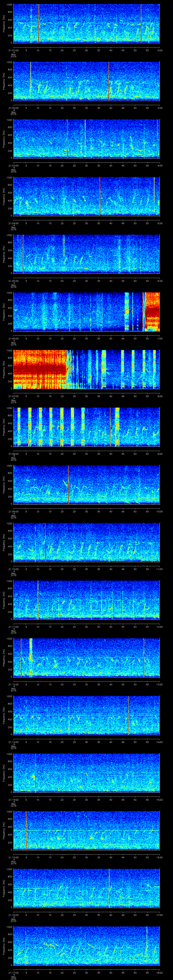The image size is (173, 980).
Task: Click the 8:00 end time label
Action: point(160,396)
